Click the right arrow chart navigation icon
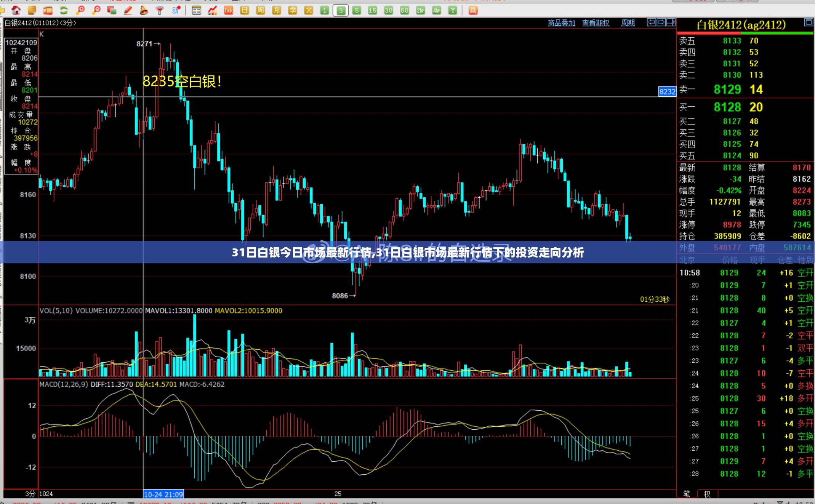 [x=661, y=22]
